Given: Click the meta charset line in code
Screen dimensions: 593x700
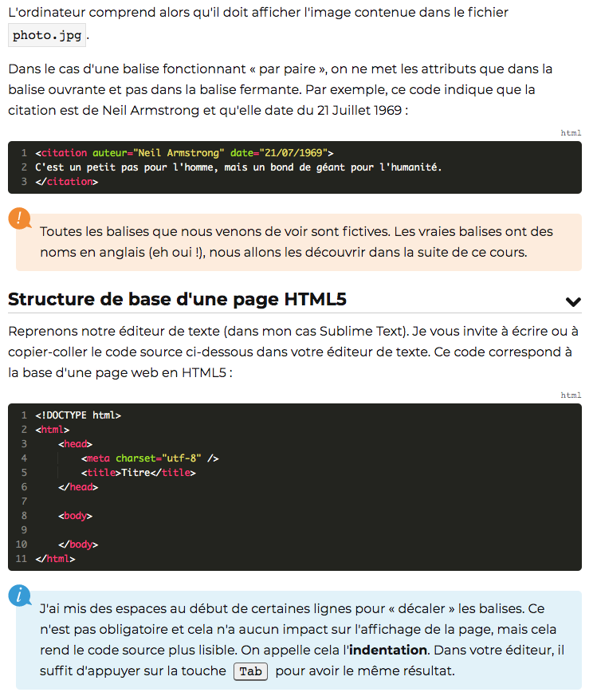Looking at the screenshot, I should (150, 458).
